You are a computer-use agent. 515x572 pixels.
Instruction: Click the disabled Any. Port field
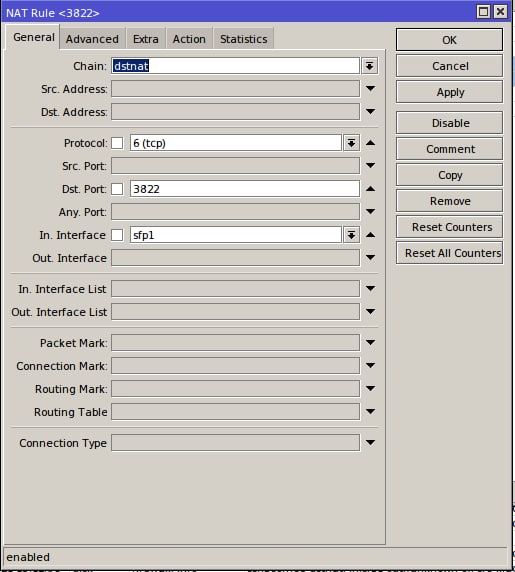point(236,212)
